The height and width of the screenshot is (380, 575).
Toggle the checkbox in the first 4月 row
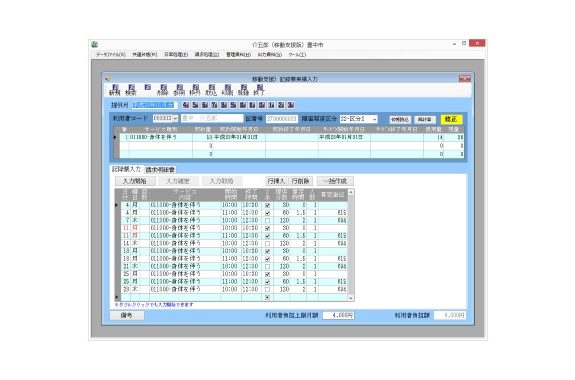point(267,205)
